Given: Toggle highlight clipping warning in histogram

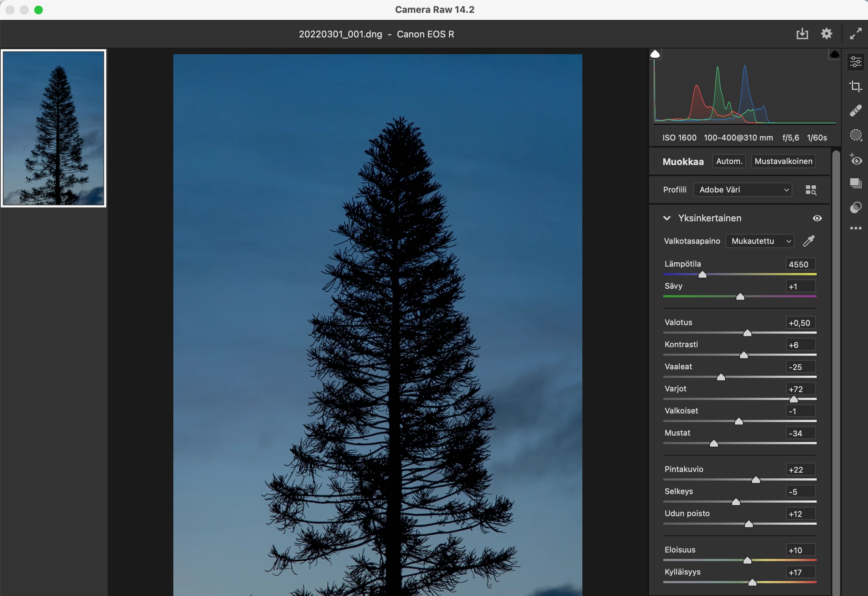Looking at the screenshot, I should 834,54.
